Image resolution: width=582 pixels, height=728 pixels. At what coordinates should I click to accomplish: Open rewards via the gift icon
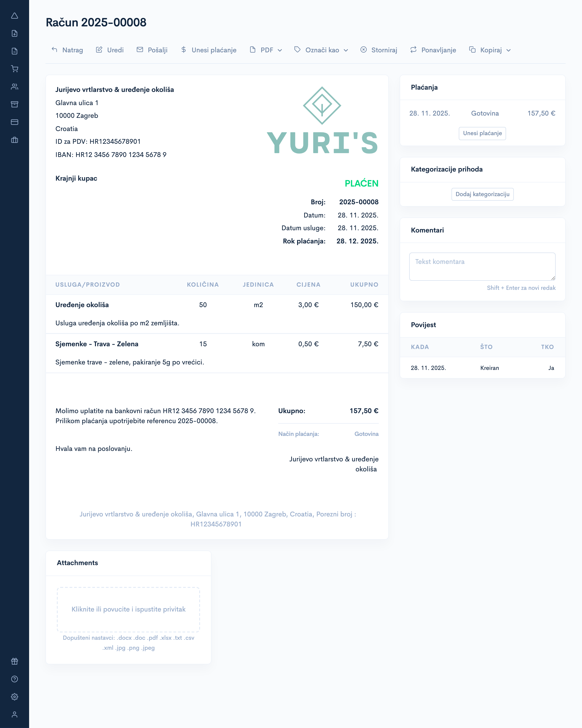pyautogui.click(x=15, y=661)
